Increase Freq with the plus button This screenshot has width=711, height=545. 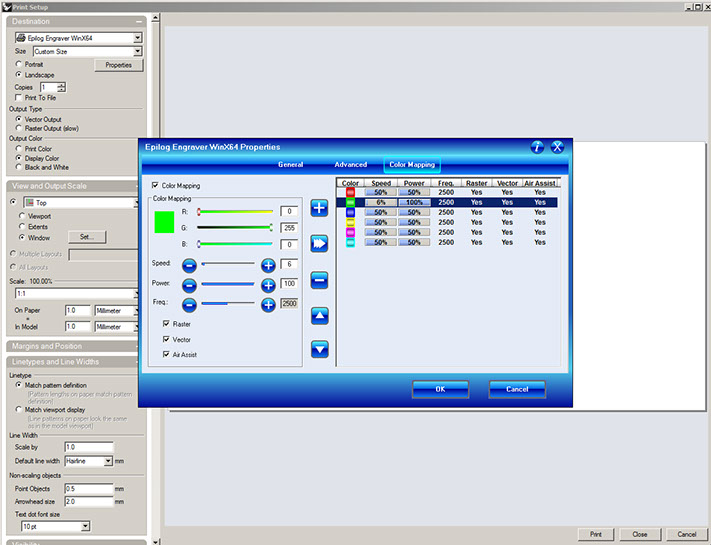pos(268,305)
